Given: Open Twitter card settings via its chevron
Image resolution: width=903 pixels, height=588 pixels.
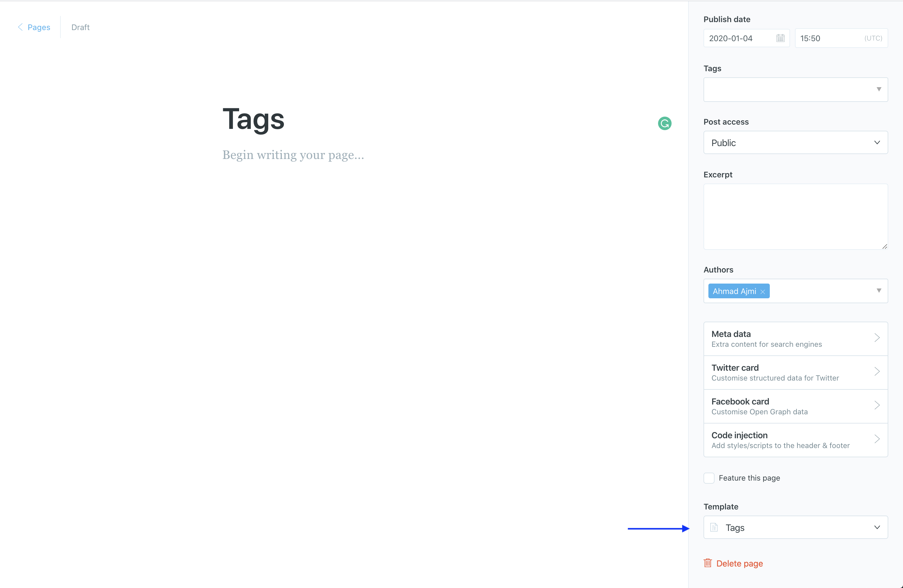Looking at the screenshot, I should click(x=877, y=372).
